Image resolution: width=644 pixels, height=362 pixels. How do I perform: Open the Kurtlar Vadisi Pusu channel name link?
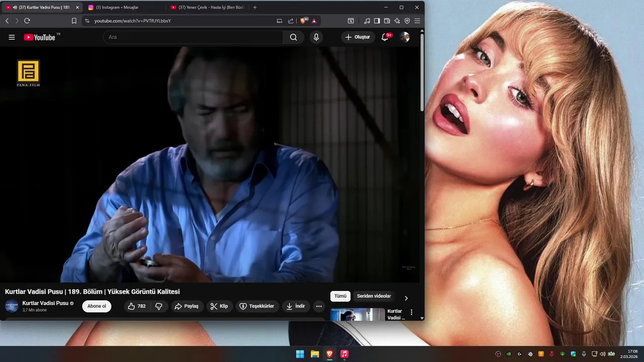[x=45, y=303]
